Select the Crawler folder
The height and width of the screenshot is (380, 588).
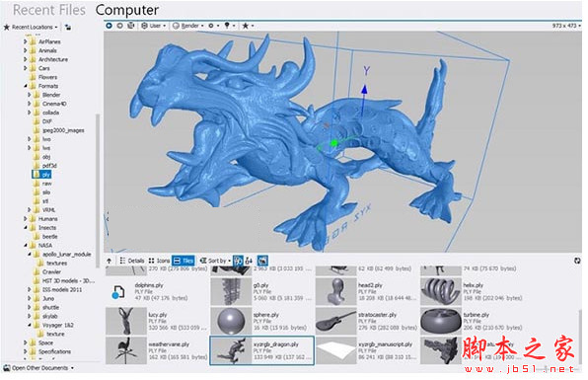tap(47, 271)
